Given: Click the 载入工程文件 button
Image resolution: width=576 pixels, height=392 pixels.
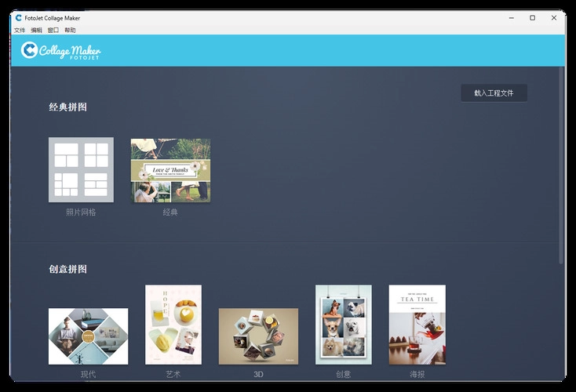Looking at the screenshot, I should 494,93.
